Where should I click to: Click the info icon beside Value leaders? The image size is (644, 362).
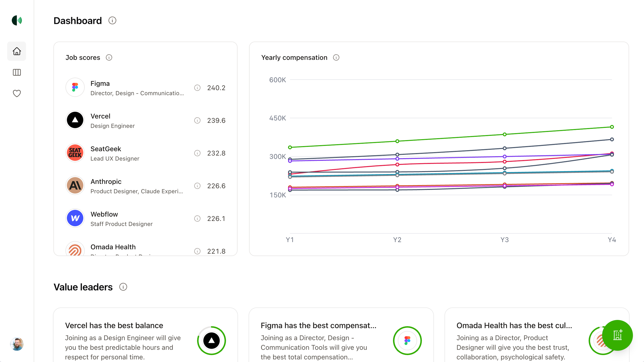tap(123, 287)
